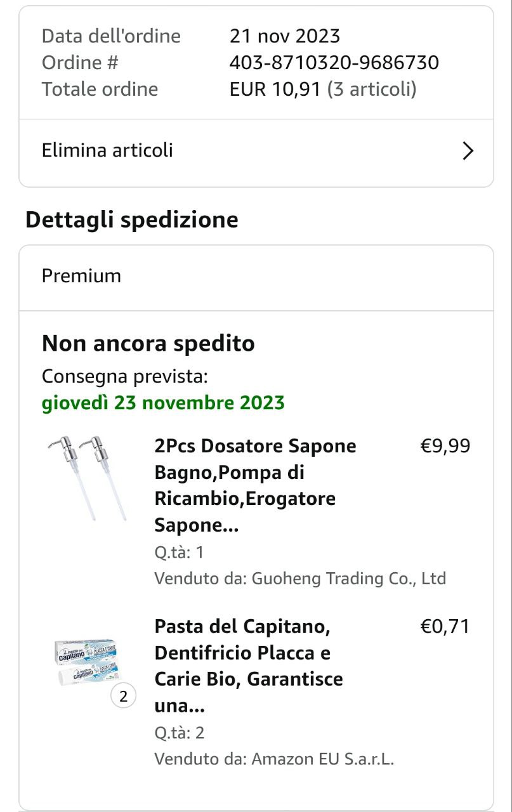The image size is (512, 812).
Task: Open the Pasta del Capitano Dentifricio title
Action: tap(249, 666)
